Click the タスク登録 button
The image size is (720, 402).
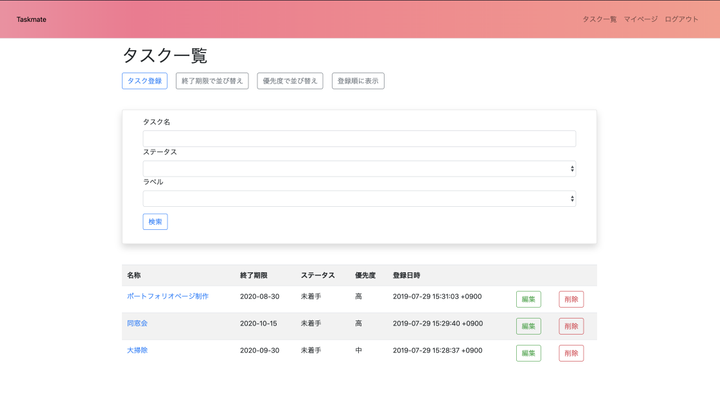click(145, 81)
